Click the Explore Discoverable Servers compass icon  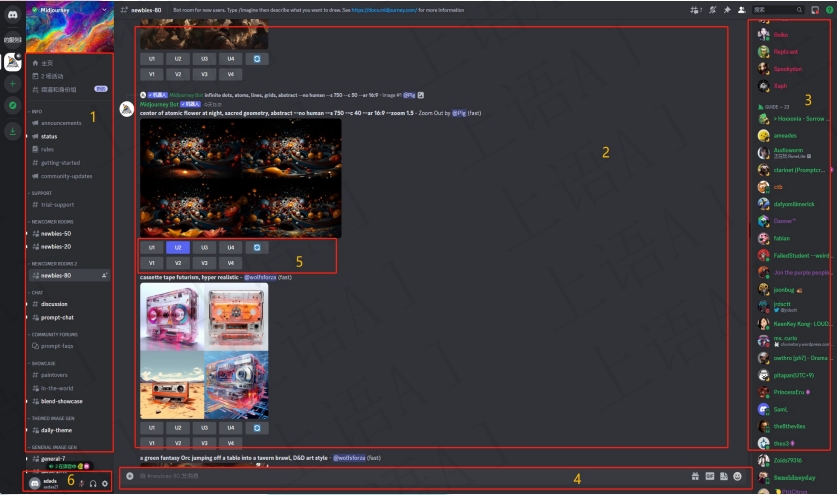pos(11,104)
